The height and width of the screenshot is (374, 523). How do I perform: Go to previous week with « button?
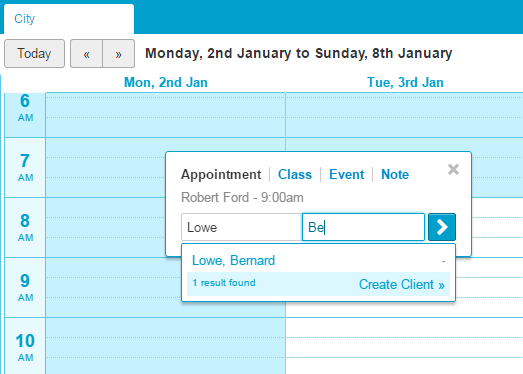86,54
